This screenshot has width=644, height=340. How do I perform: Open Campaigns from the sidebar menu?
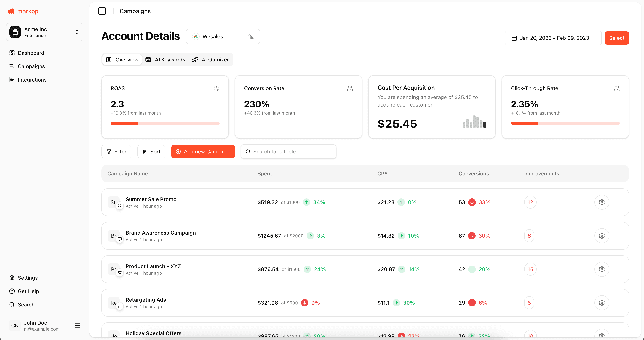point(31,66)
